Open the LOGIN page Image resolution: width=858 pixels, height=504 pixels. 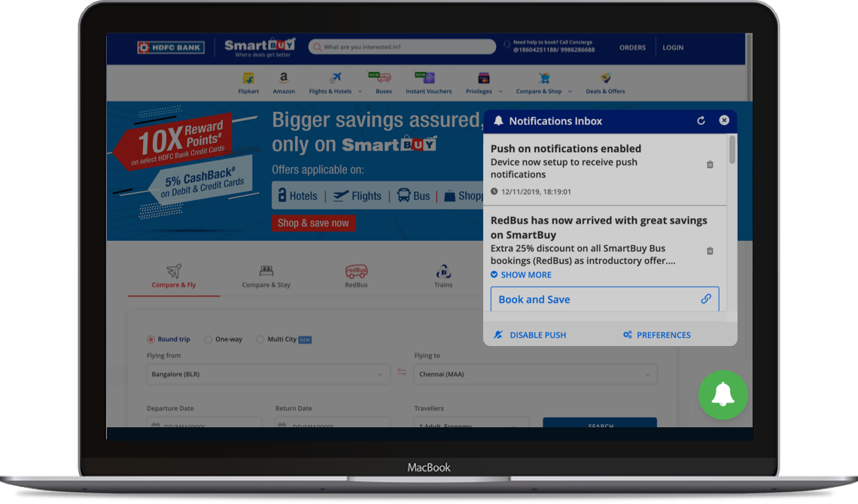click(673, 47)
